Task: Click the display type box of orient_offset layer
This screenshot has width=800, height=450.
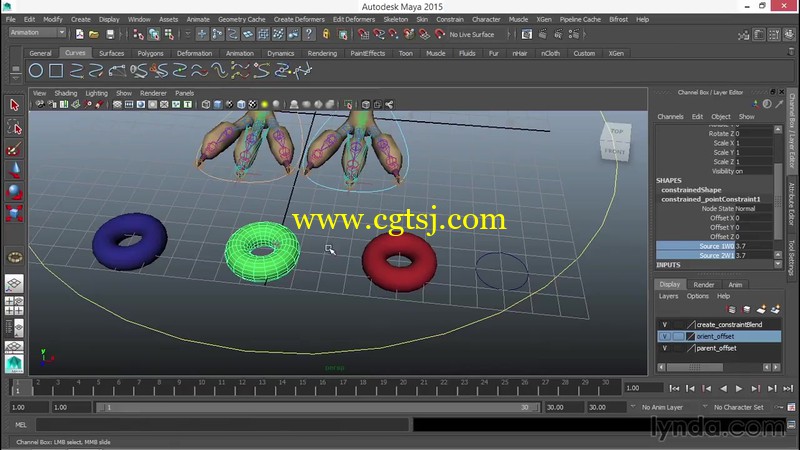Action: [678, 336]
